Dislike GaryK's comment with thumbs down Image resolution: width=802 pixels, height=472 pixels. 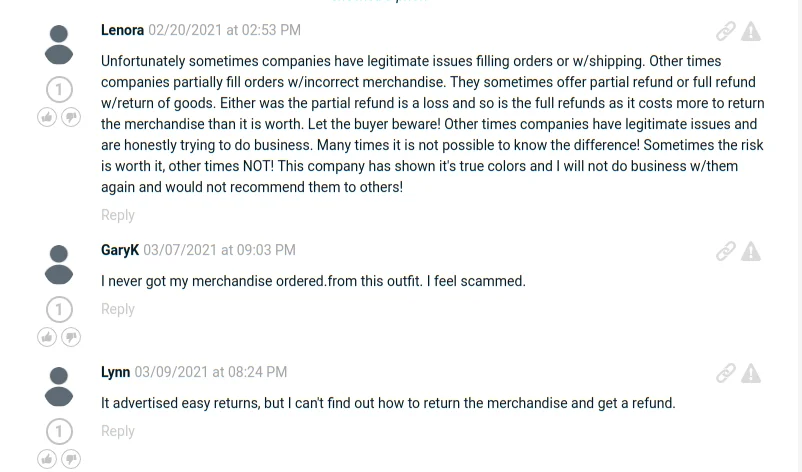tap(71, 337)
